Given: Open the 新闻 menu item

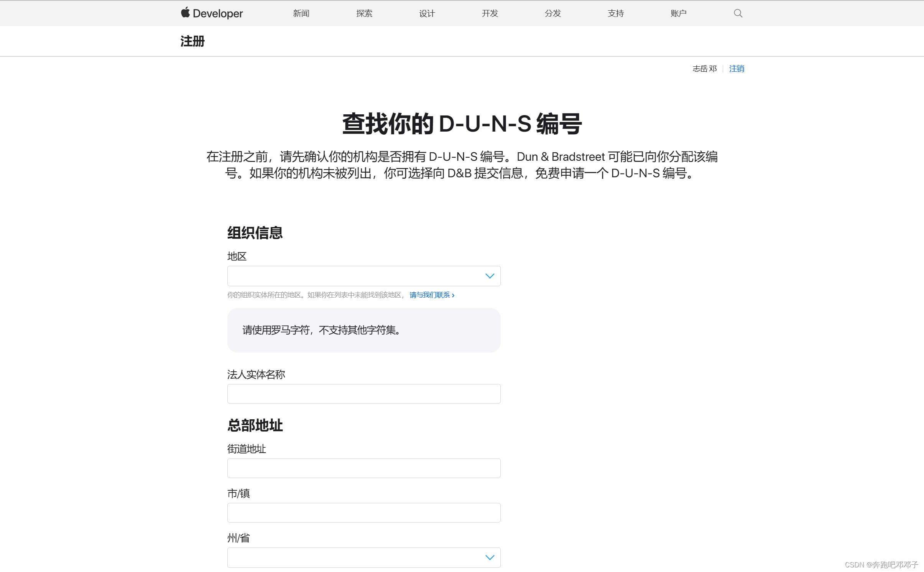Looking at the screenshot, I should pyautogui.click(x=301, y=13).
